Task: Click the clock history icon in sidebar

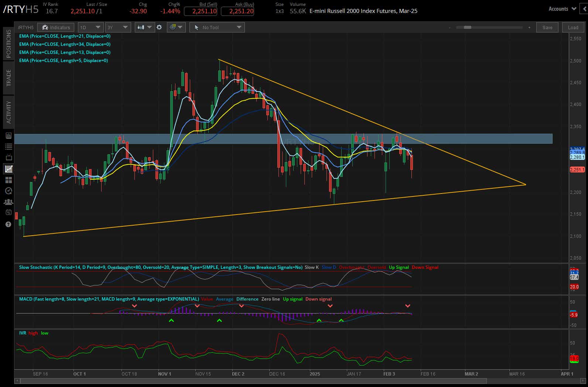Action: [x=8, y=191]
